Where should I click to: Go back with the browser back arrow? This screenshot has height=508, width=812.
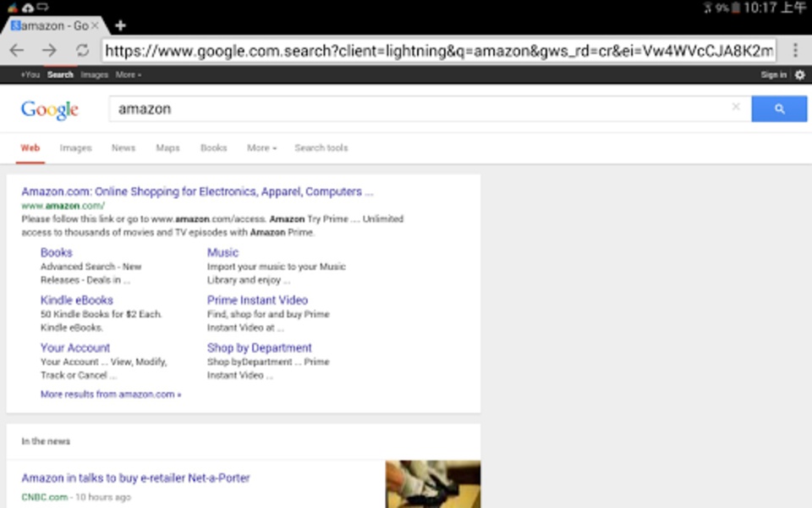click(x=17, y=50)
